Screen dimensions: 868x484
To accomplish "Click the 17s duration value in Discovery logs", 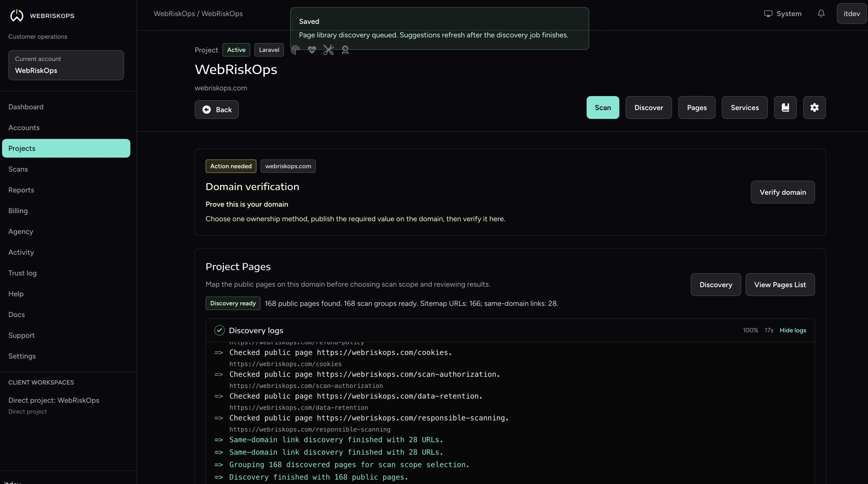I will [x=769, y=330].
